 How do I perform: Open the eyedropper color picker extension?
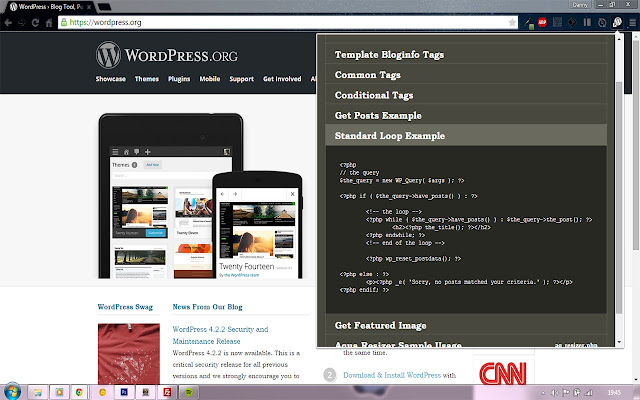(528, 22)
